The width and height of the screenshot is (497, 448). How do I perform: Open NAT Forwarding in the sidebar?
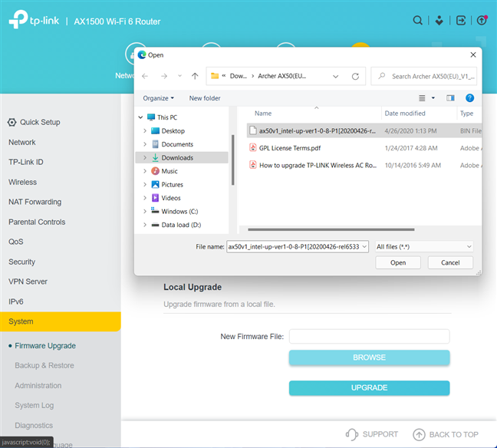click(35, 202)
